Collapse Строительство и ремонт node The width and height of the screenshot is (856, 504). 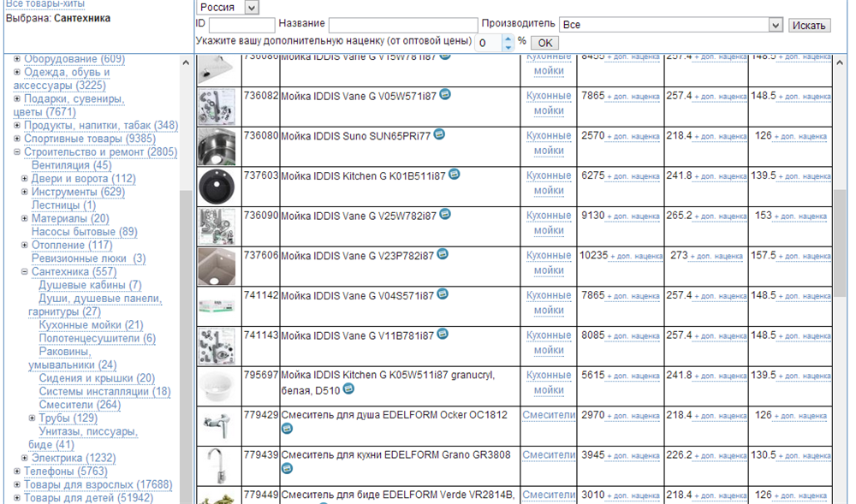tap(17, 152)
